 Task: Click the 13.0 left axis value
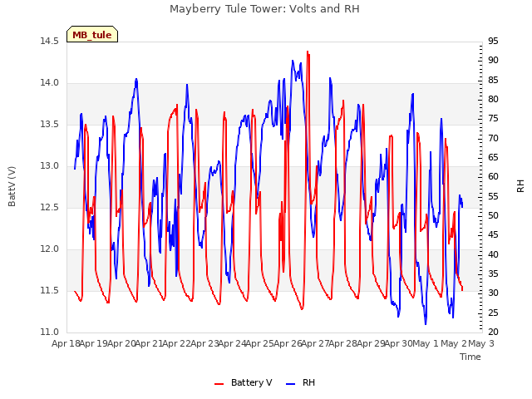(49, 166)
